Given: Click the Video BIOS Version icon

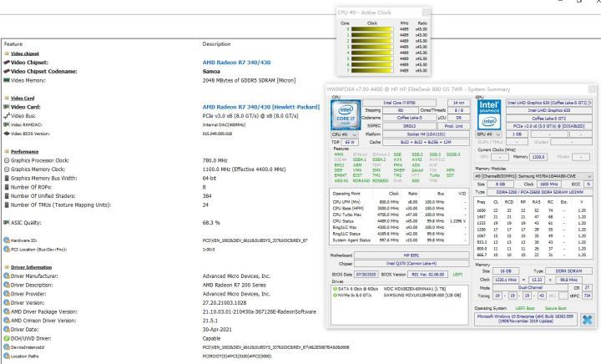Looking at the screenshot, I should click(7, 134).
